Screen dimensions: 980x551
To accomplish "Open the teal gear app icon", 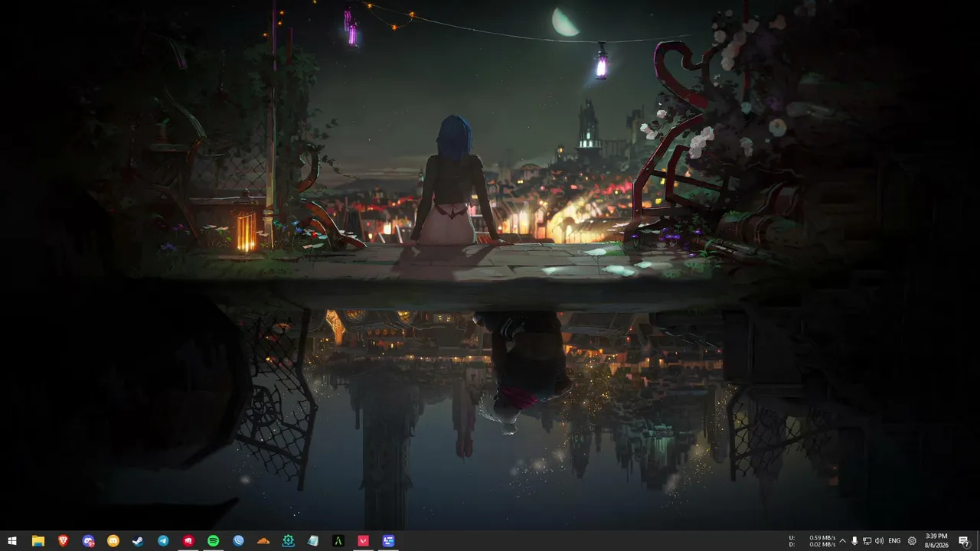I will coord(289,541).
